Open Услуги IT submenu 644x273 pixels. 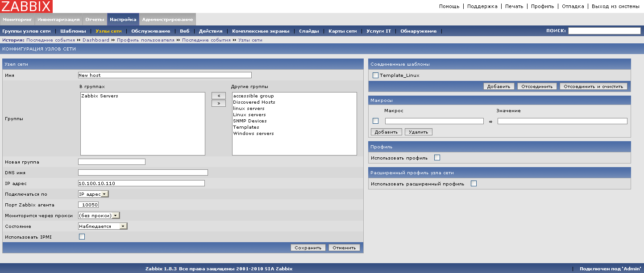click(x=378, y=31)
